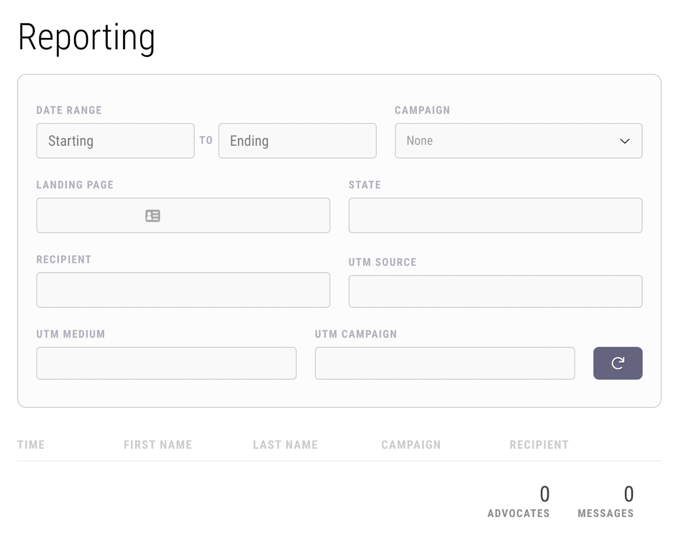Click the State input field
The height and width of the screenshot is (543, 688).
(x=495, y=216)
